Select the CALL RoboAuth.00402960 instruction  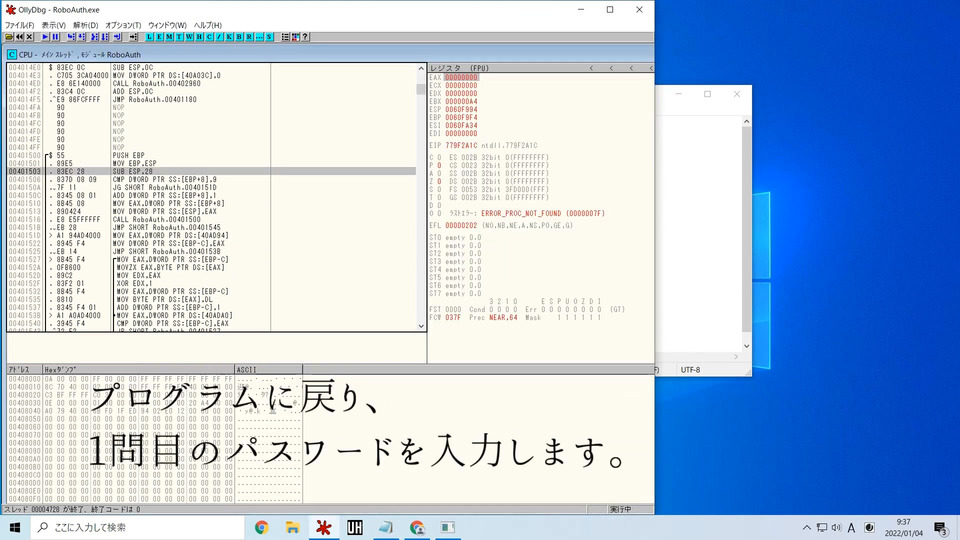(211, 84)
